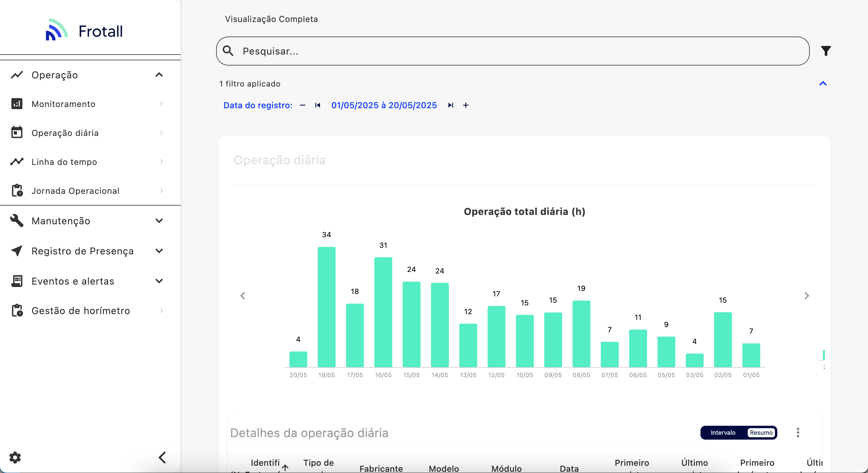Expand the Eventos e alertas section

pos(159,281)
